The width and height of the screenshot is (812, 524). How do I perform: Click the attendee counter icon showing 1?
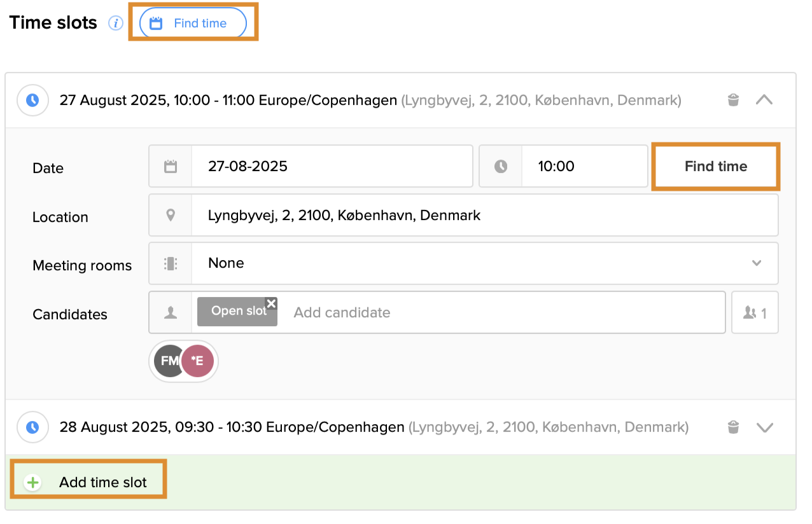[x=755, y=312]
